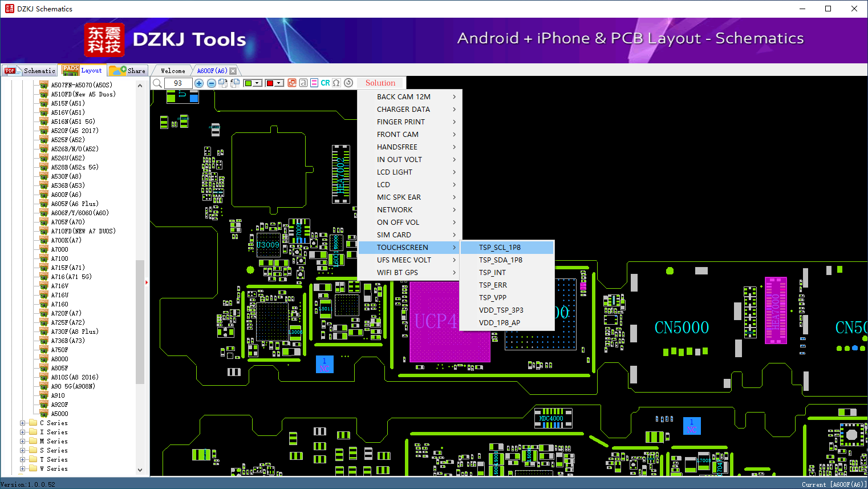Select A716(A71 5G) in model tree
This screenshot has height=489, width=868.
pos(71,277)
